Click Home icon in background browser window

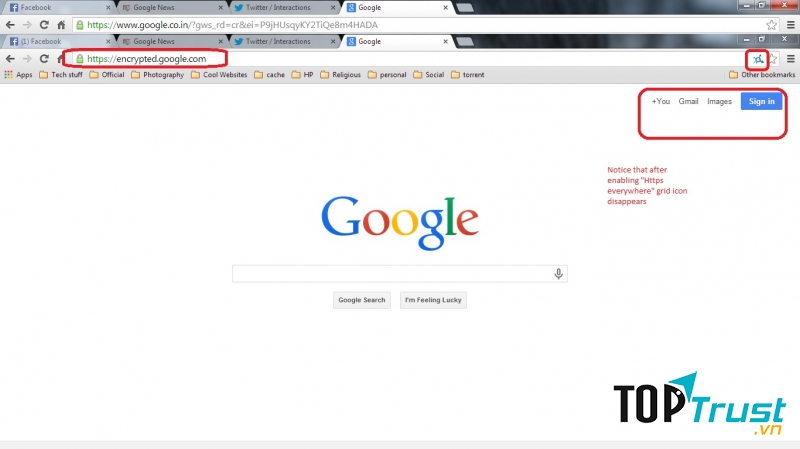pos(61,24)
